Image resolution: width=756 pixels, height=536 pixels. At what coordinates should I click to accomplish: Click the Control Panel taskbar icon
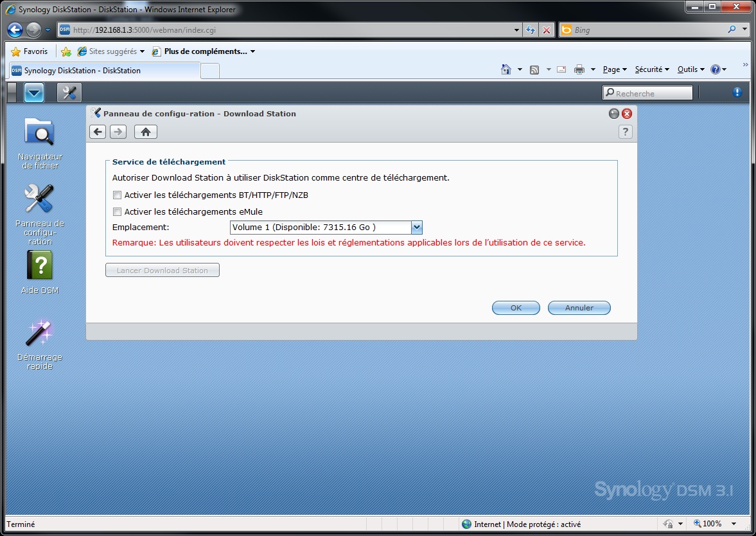tap(69, 93)
